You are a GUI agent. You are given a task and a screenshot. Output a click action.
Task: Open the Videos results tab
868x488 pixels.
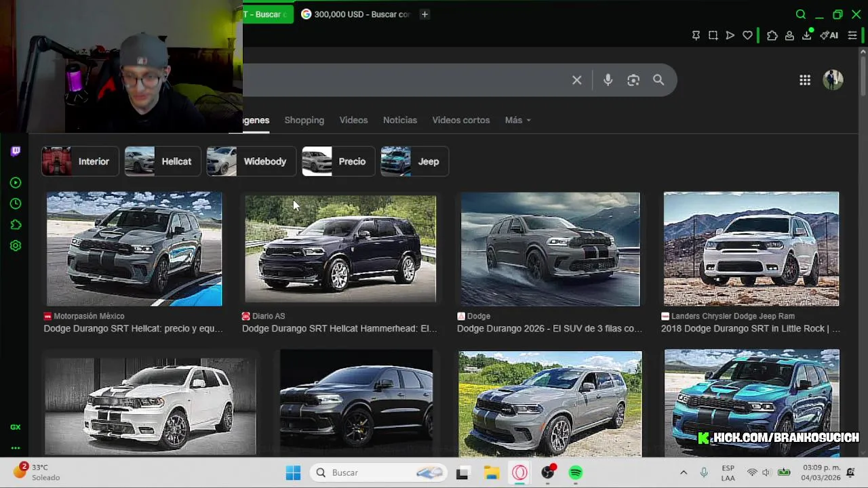click(x=353, y=120)
